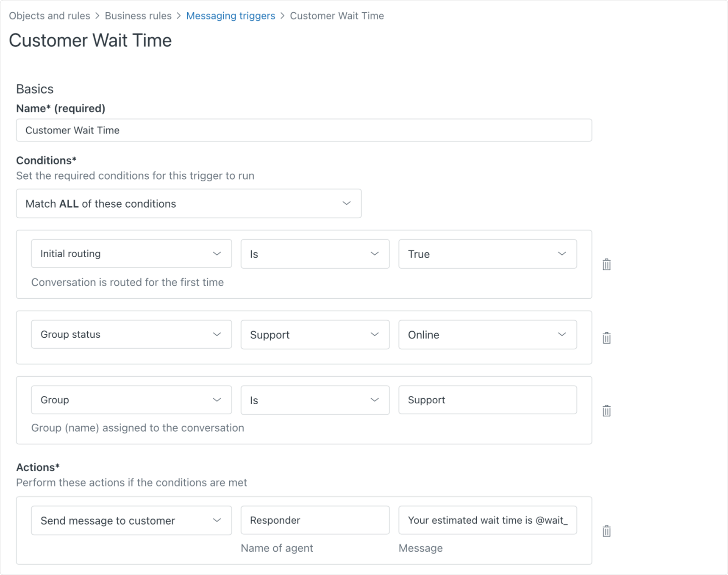Go to Objects and rules
This screenshot has width=728, height=575.
coord(50,16)
